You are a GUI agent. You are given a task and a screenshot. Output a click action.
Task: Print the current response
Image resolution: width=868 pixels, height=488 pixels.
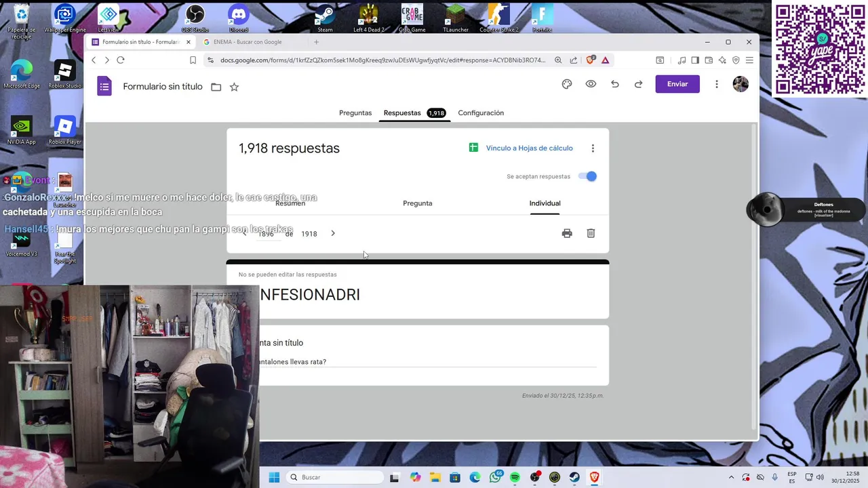pyautogui.click(x=567, y=233)
